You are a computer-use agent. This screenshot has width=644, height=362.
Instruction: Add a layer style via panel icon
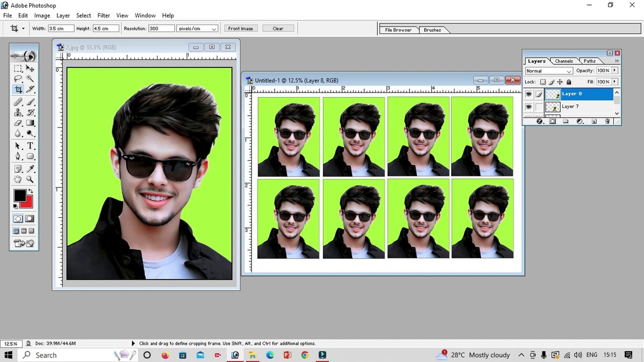tap(540, 121)
